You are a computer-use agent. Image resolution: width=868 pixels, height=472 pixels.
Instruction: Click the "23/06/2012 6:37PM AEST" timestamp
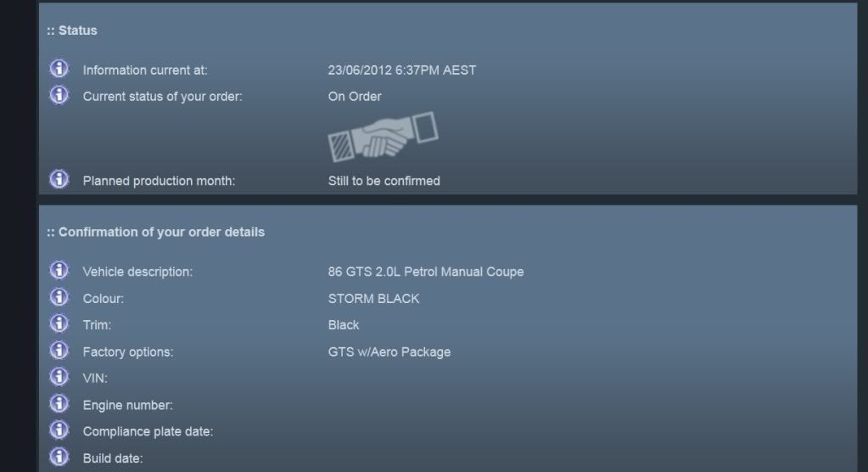point(402,70)
